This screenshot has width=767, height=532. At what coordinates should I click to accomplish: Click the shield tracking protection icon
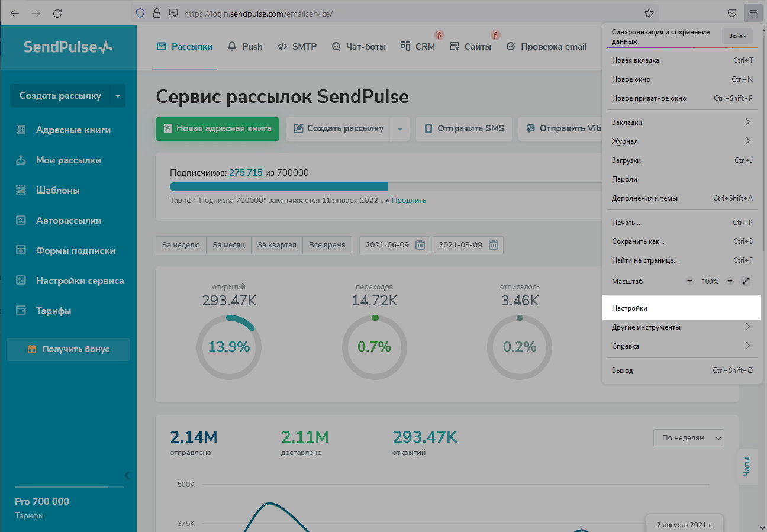(140, 13)
